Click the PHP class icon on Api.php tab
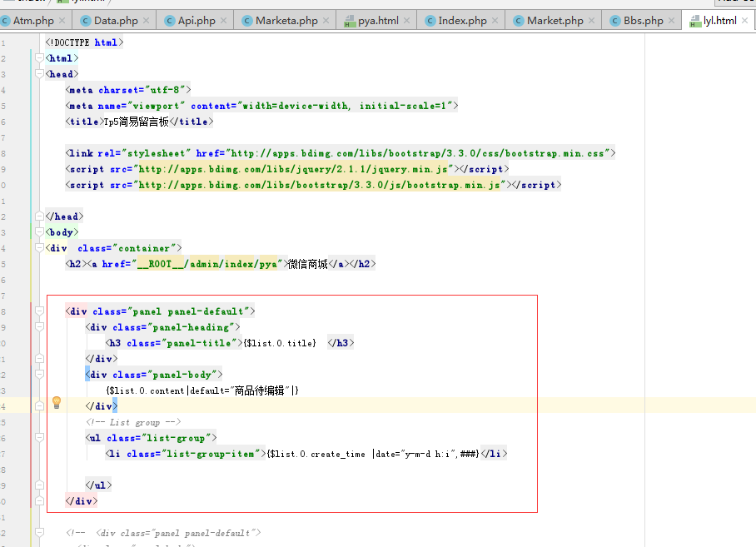 pos(169,21)
